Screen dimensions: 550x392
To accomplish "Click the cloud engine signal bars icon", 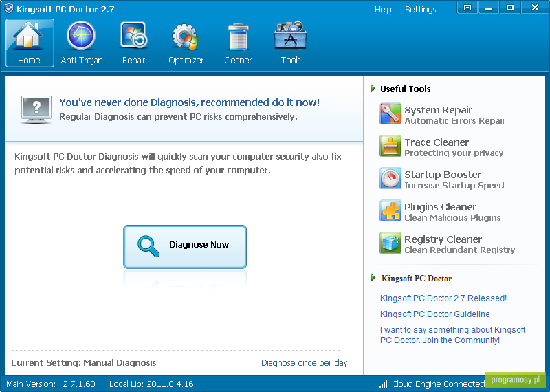I will (x=384, y=384).
